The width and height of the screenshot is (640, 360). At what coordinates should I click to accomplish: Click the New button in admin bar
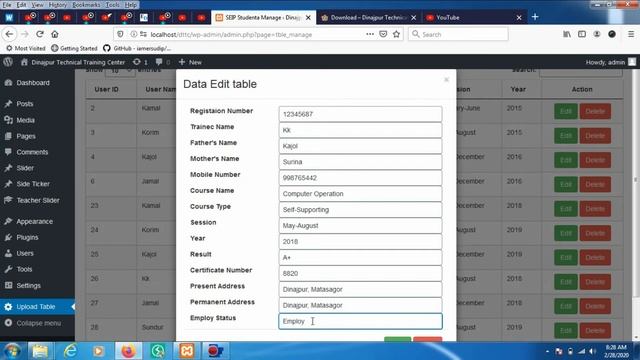click(x=190, y=62)
